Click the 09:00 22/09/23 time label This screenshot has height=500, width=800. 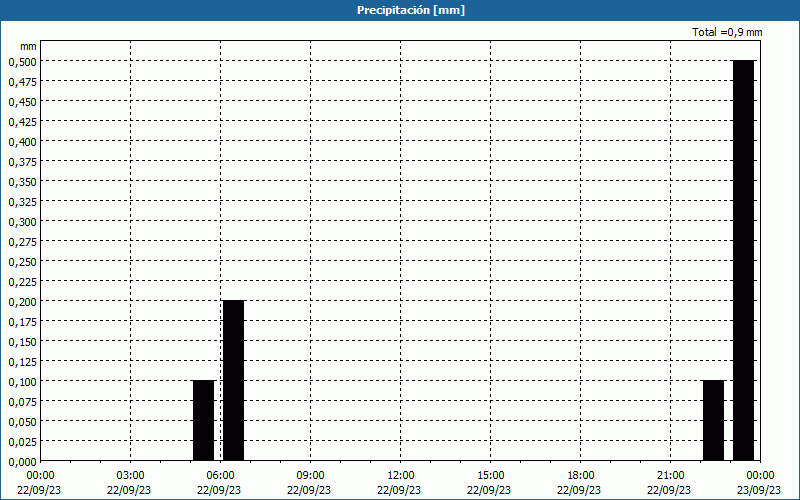click(309, 483)
